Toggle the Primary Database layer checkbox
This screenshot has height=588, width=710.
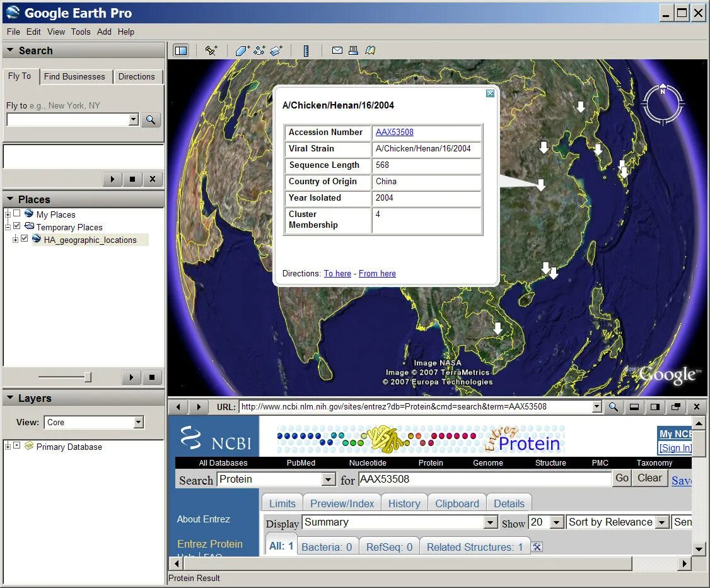point(17,445)
